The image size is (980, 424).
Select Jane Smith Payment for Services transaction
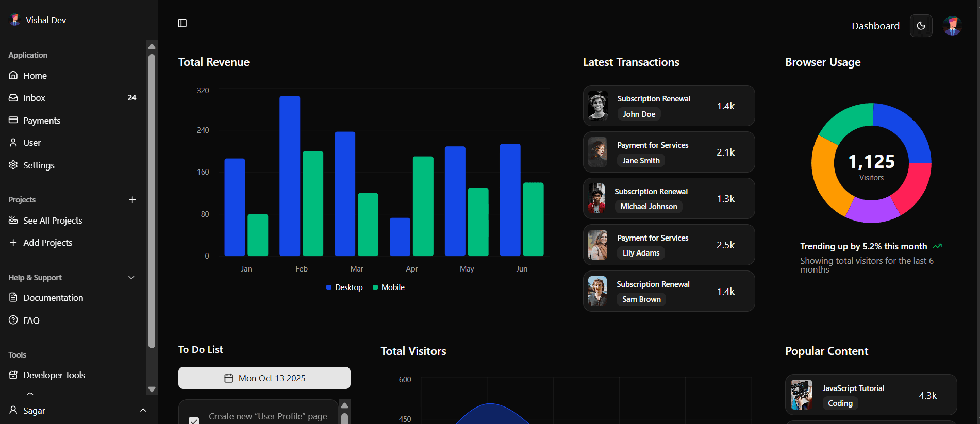pyautogui.click(x=669, y=152)
